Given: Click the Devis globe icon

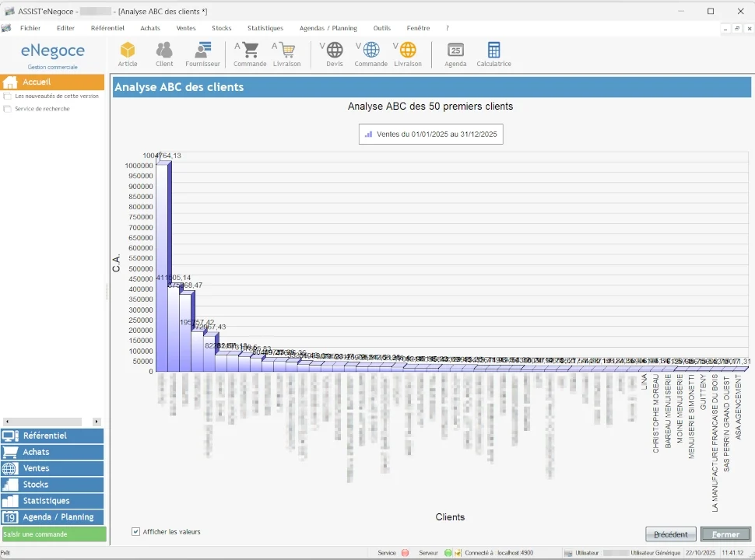Looking at the screenshot, I should 334,54.
